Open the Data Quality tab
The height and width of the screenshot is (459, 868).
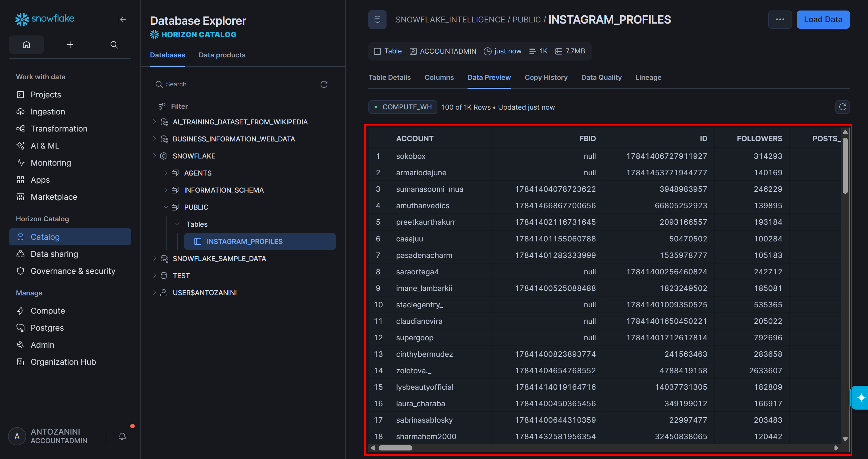tap(601, 78)
